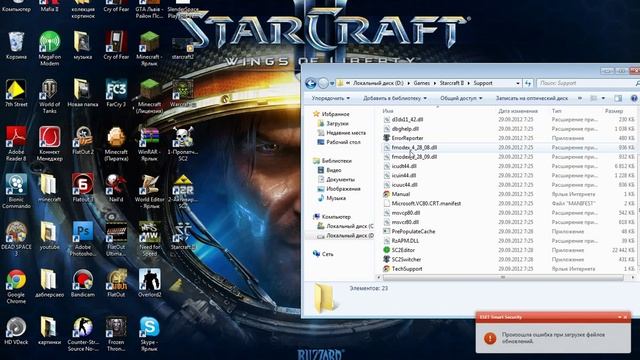Launch Adobe Reader 8 icon
Screen dimensions: 640x360
pyautogui.click(x=16, y=144)
